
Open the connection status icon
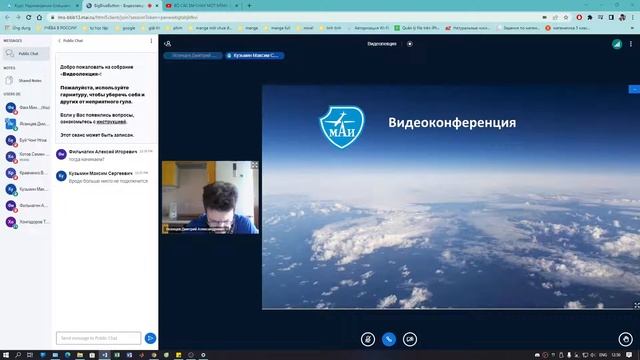[617, 44]
